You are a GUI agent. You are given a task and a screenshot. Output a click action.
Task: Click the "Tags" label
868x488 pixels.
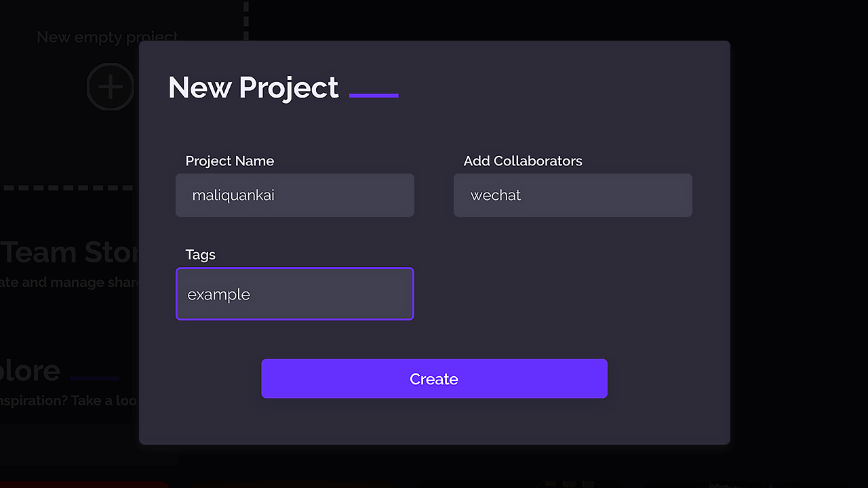click(x=201, y=255)
